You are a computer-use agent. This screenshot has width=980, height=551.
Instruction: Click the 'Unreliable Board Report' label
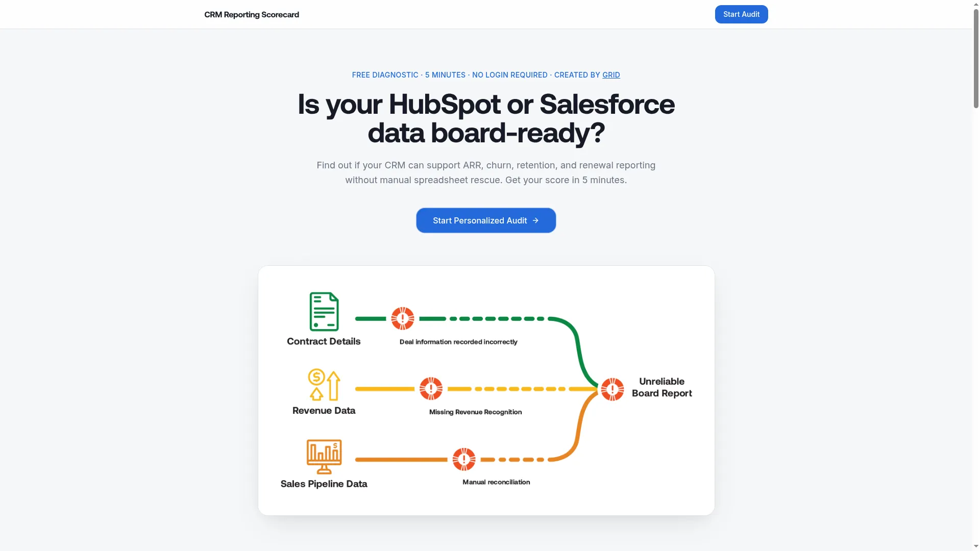coord(662,387)
